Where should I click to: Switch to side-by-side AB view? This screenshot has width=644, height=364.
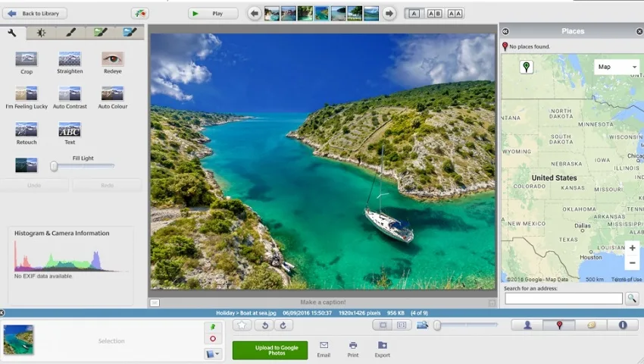435,14
